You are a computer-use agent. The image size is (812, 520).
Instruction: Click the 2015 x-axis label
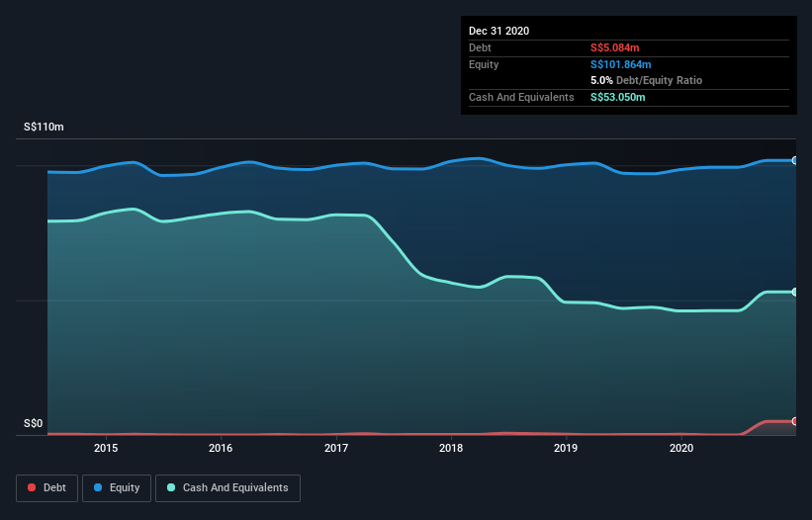pyautogui.click(x=106, y=448)
